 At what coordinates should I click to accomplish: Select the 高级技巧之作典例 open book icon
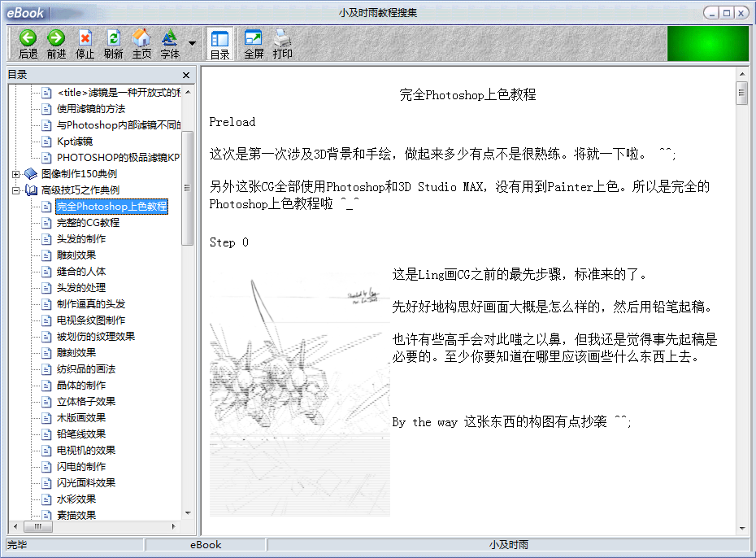(x=31, y=190)
